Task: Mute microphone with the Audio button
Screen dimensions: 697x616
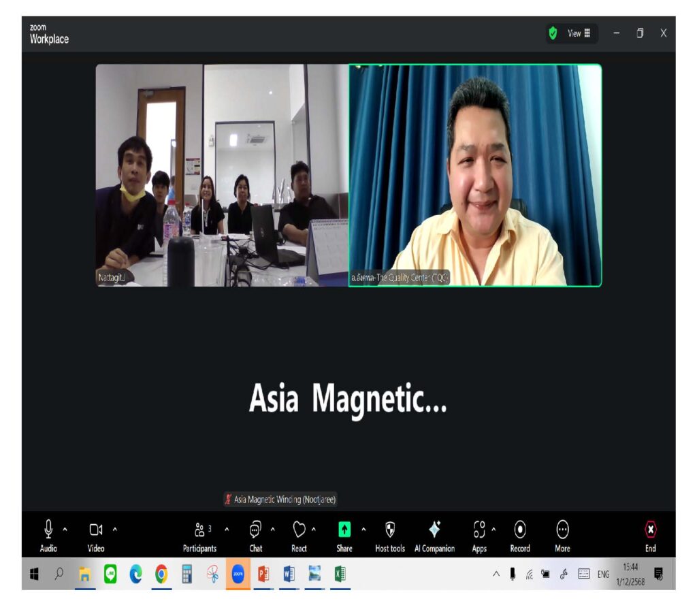Action: pyautogui.click(x=48, y=534)
